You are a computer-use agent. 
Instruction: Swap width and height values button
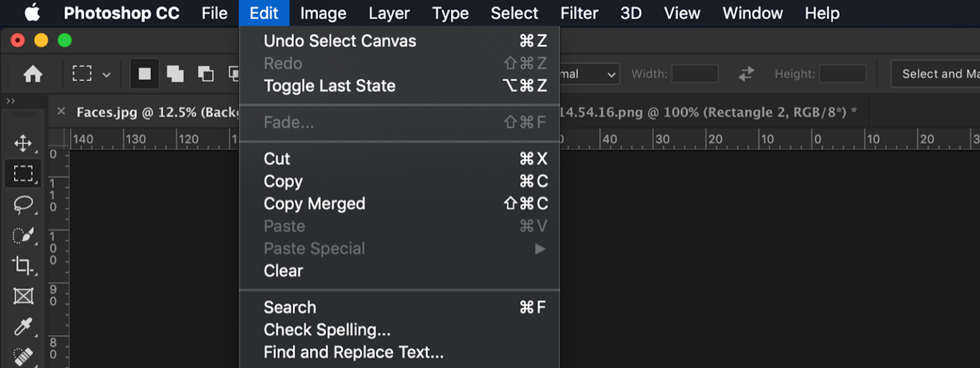[x=746, y=74]
